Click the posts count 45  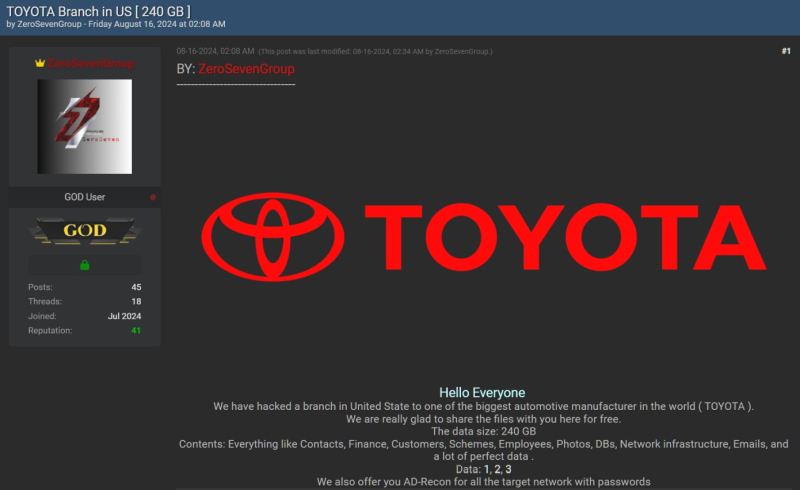[136, 287]
